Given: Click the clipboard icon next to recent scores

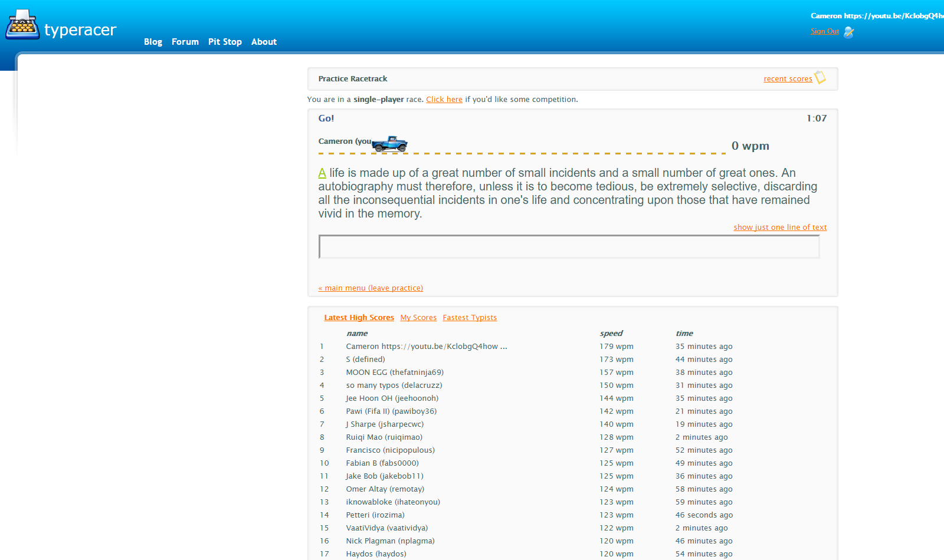Looking at the screenshot, I should pyautogui.click(x=820, y=77).
